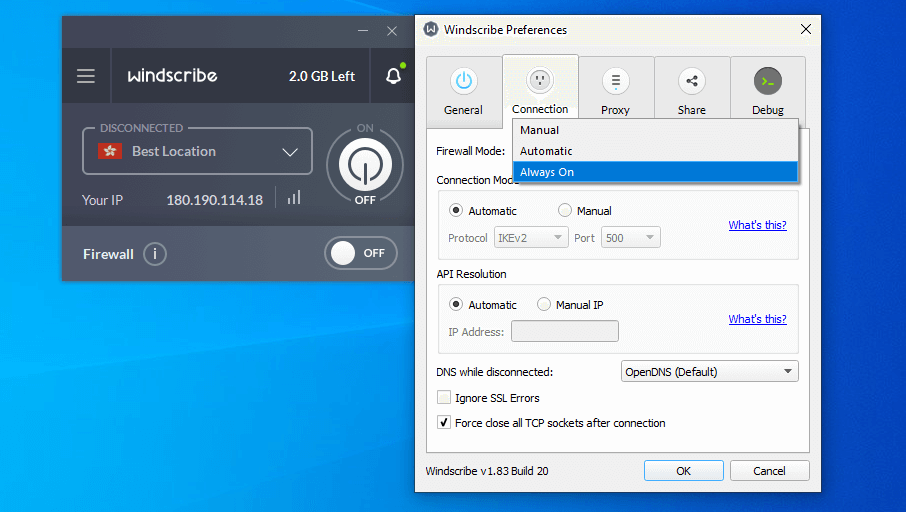Open Connection Mode What's this link

point(758,225)
